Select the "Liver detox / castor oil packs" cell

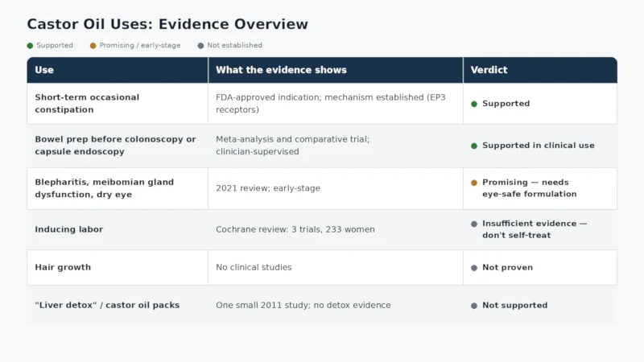coord(118,306)
